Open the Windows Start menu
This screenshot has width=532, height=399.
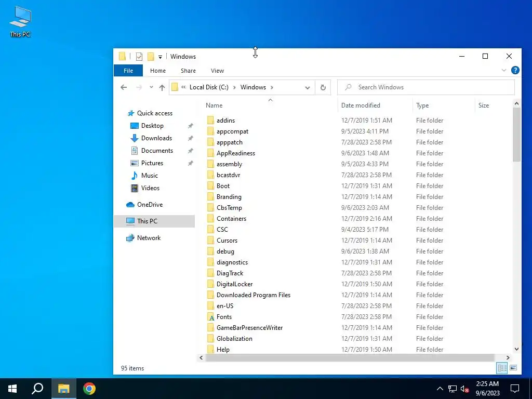click(12, 389)
